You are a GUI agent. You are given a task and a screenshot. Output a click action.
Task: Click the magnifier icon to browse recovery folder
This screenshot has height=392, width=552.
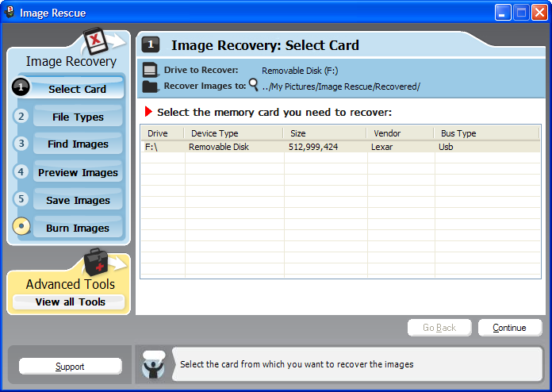pyautogui.click(x=254, y=85)
